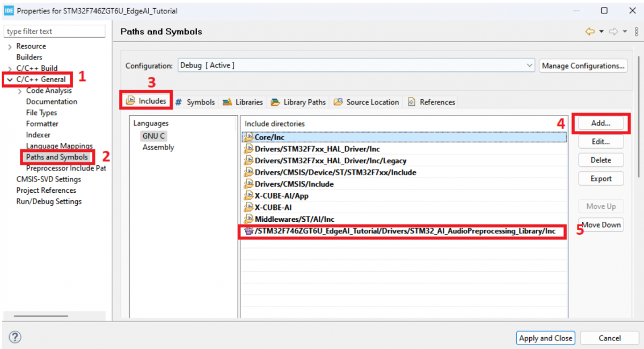Image resolution: width=644 pixels, height=349 pixels.
Task: Switch to the Symbols tab
Action: pos(196,102)
